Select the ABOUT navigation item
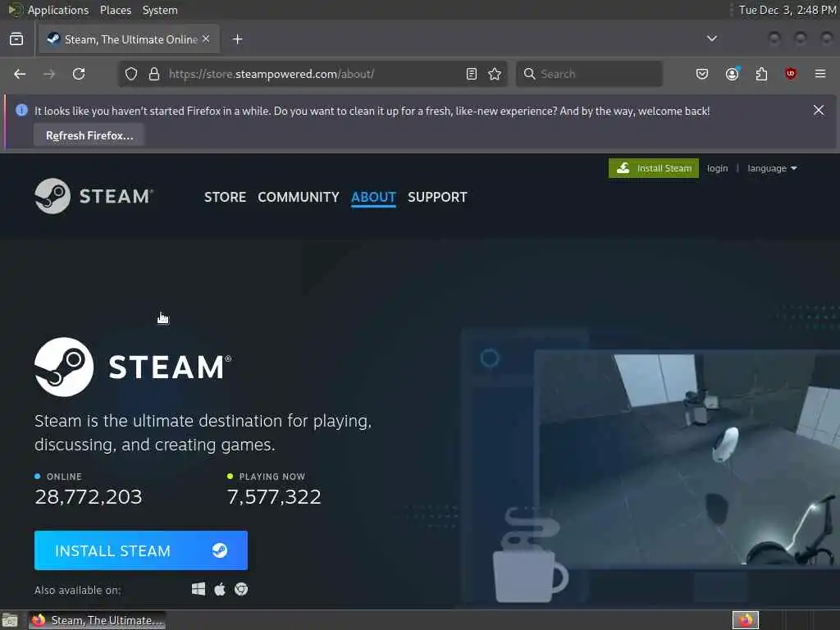 373,197
